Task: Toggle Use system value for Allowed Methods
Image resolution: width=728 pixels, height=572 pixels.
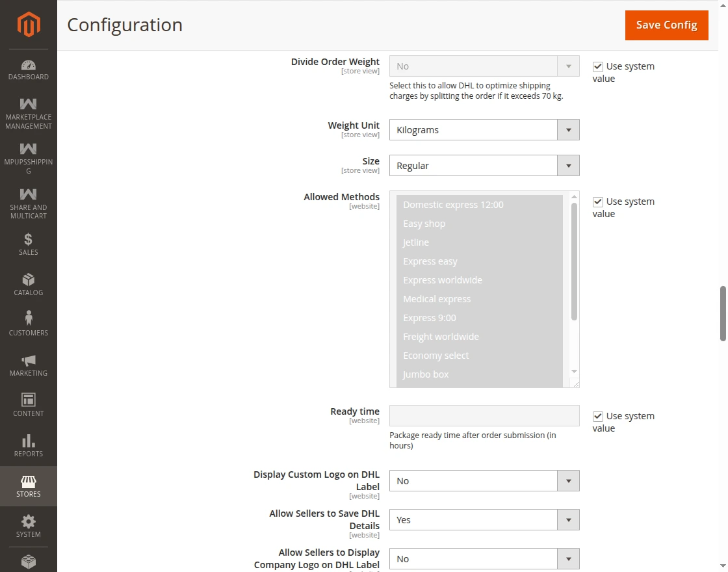Action: (597, 202)
